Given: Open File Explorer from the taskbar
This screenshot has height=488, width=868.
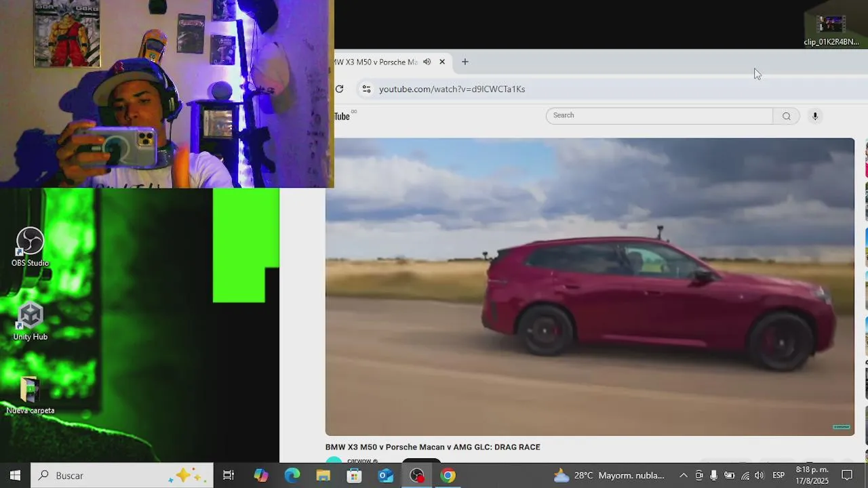Looking at the screenshot, I should coord(323,476).
